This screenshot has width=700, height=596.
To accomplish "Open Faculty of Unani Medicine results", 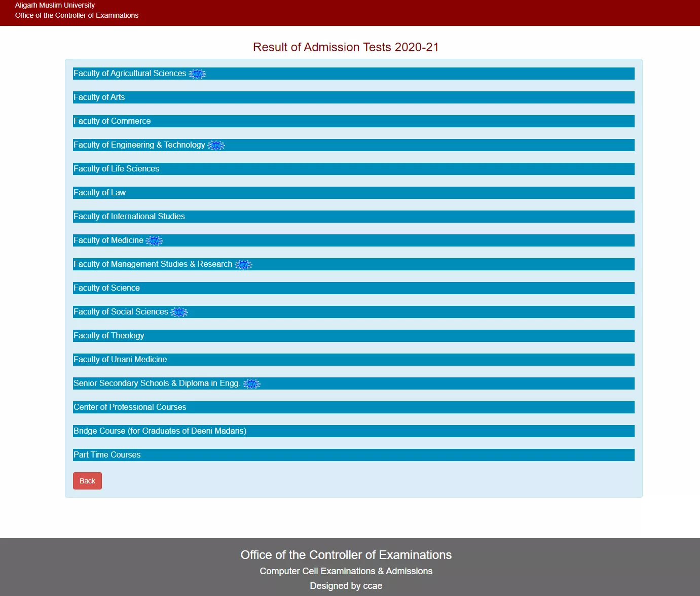I will pyautogui.click(x=120, y=360).
